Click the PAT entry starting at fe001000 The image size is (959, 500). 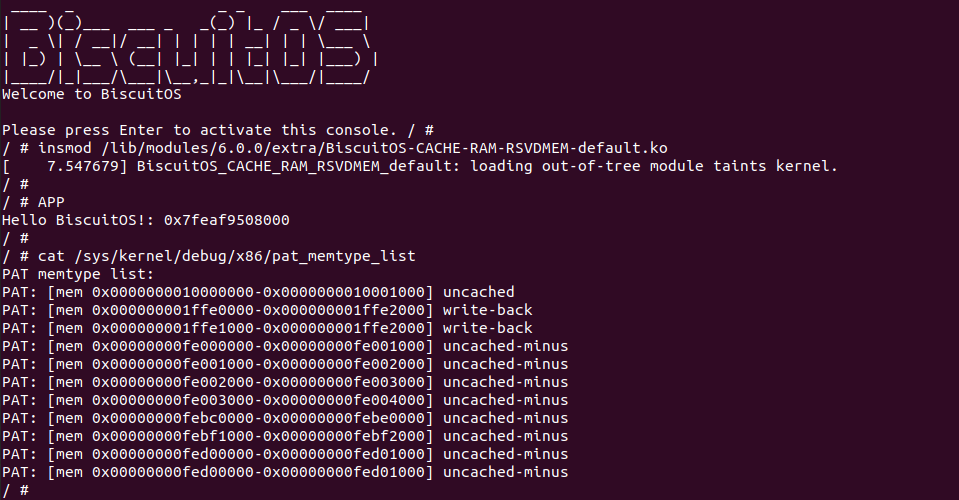285,364
